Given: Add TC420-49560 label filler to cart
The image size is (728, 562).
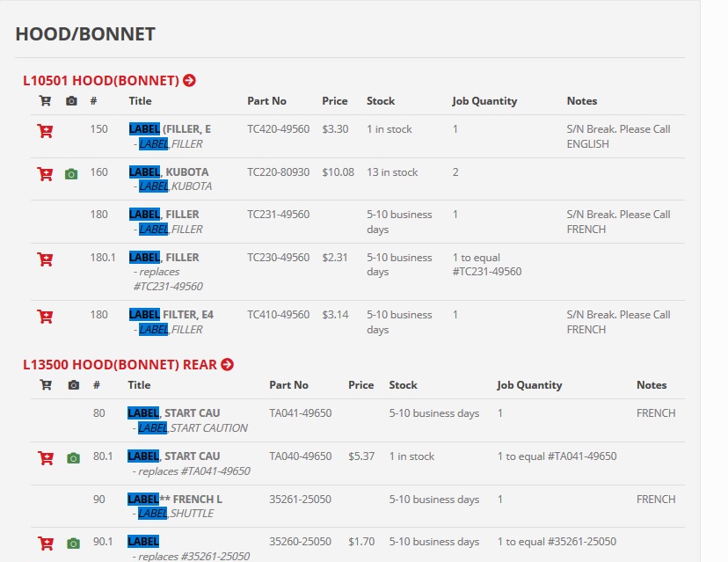Looking at the screenshot, I should [45, 131].
